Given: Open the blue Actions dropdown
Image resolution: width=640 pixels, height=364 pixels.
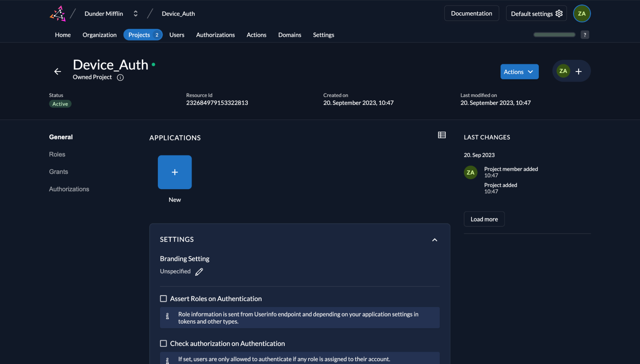Looking at the screenshot, I should pyautogui.click(x=519, y=72).
